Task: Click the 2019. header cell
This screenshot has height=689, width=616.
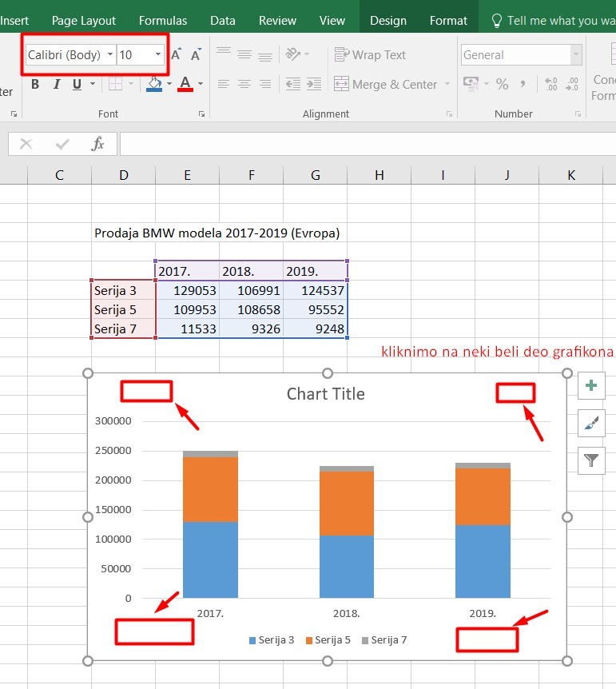Action: [316, 271]
